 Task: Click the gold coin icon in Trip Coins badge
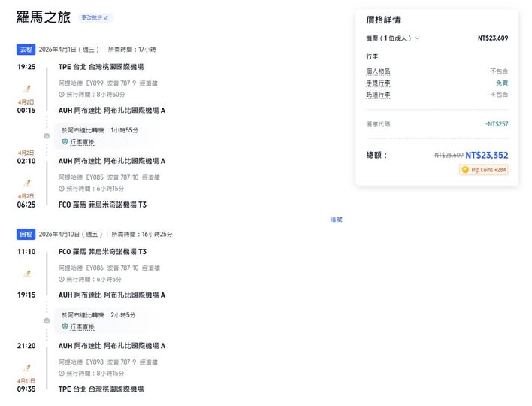click(465, 170)
